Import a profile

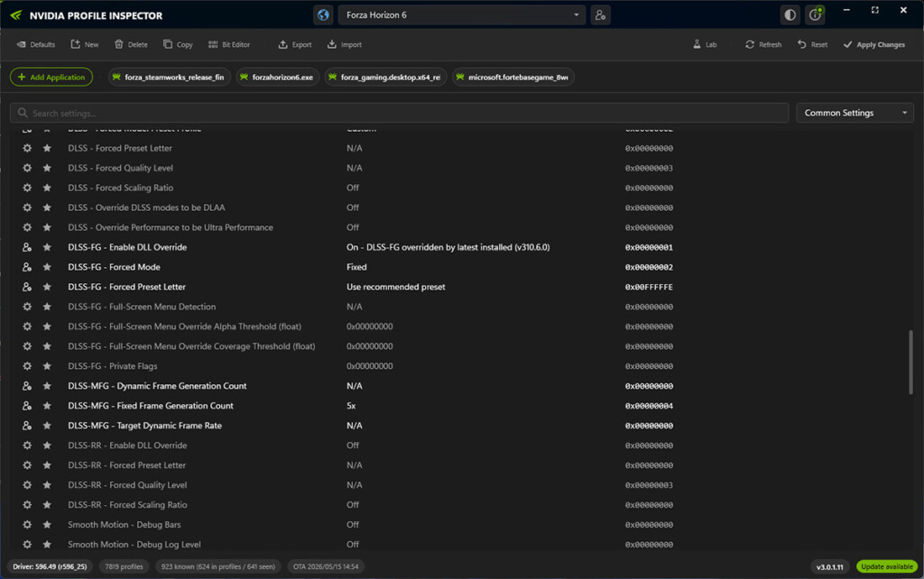click(344, 45)
